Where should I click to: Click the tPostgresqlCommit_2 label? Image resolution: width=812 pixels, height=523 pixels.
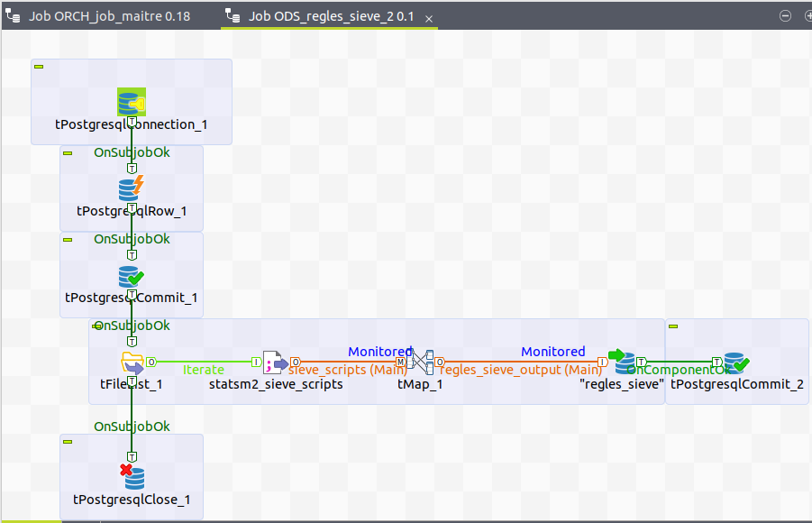[737, 384]
